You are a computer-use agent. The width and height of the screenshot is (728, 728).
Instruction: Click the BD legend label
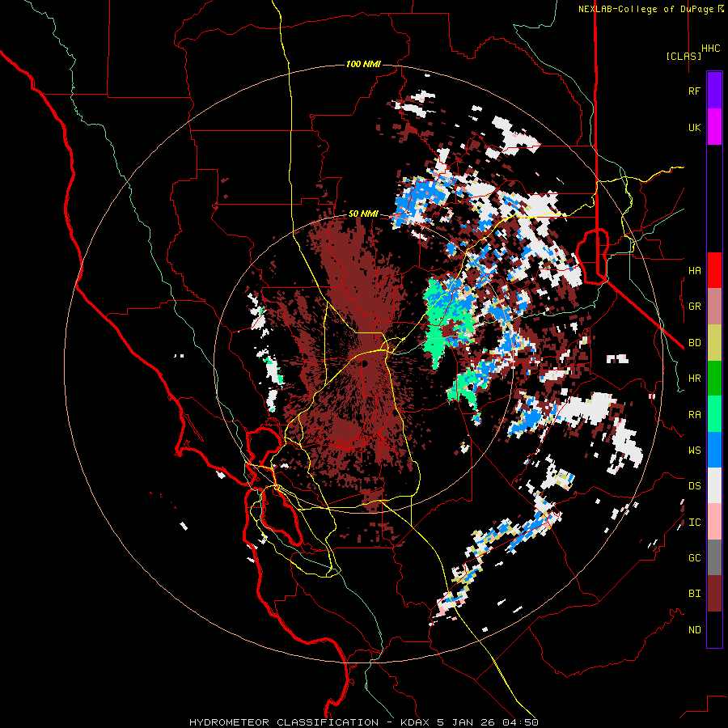694,343
